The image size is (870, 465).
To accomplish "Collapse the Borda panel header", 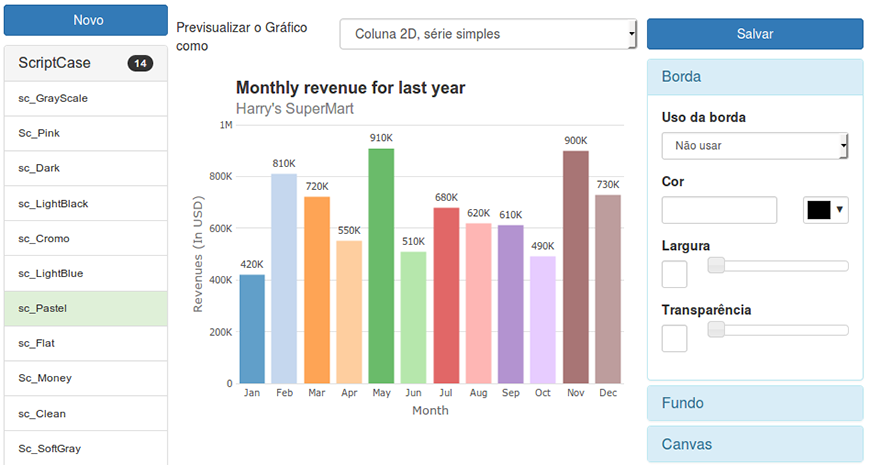I will coord(755,77).
